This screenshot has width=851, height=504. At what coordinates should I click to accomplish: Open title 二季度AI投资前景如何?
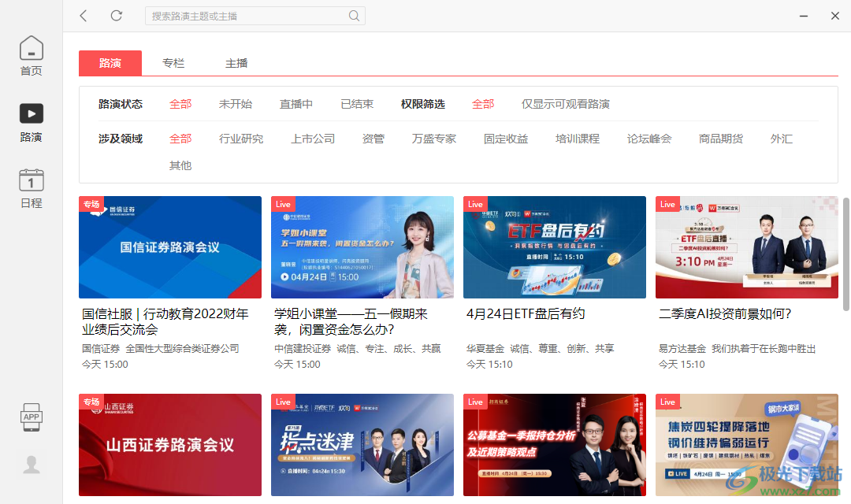coord(725,314)
